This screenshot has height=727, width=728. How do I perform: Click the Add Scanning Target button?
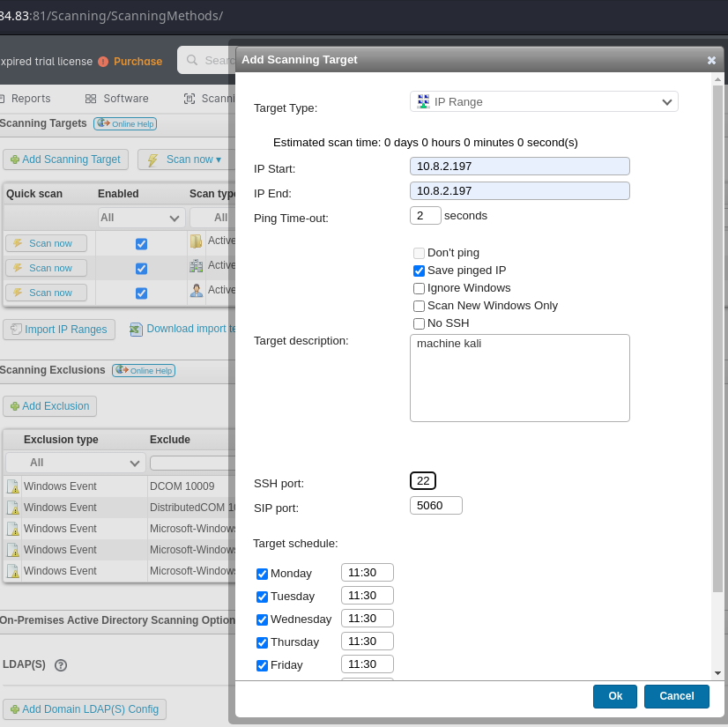65,159
